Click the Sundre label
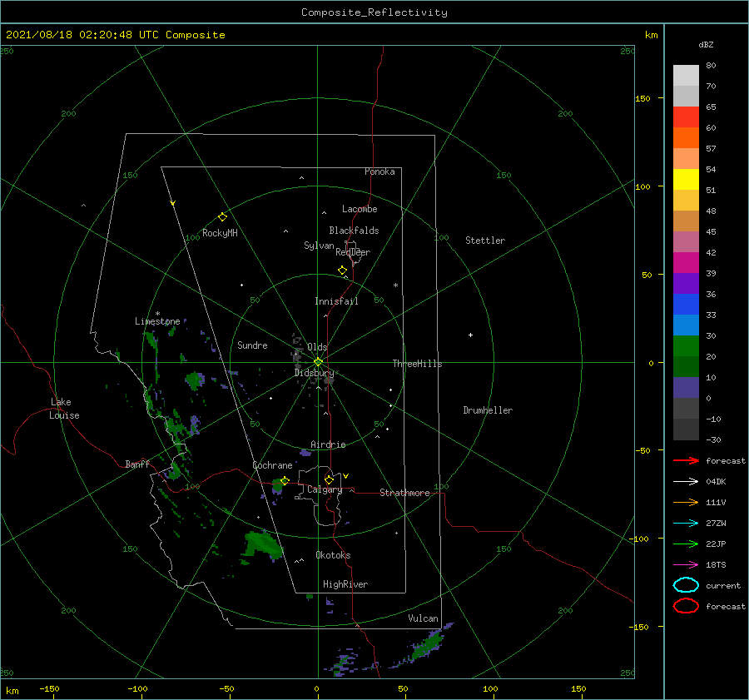Viewport: 749px width, 700px height. pyautogui.click(x=252, y=345)
